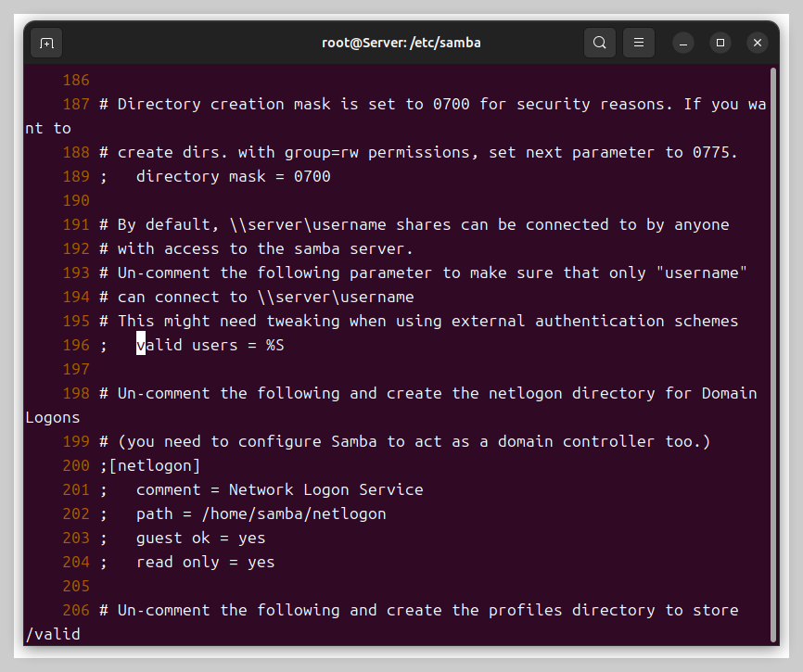Open the hamburger main menu

click(639, 43)
